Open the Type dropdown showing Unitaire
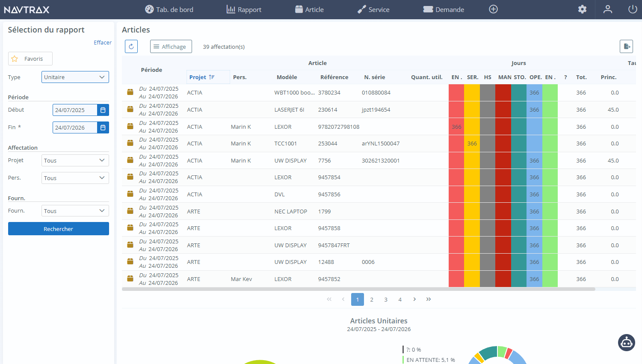 click(75, 77)
